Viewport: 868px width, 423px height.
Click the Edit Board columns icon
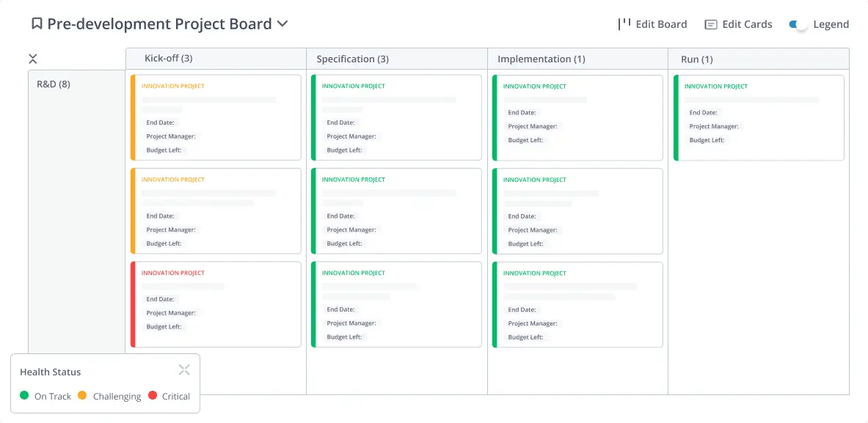pos(624,23)
